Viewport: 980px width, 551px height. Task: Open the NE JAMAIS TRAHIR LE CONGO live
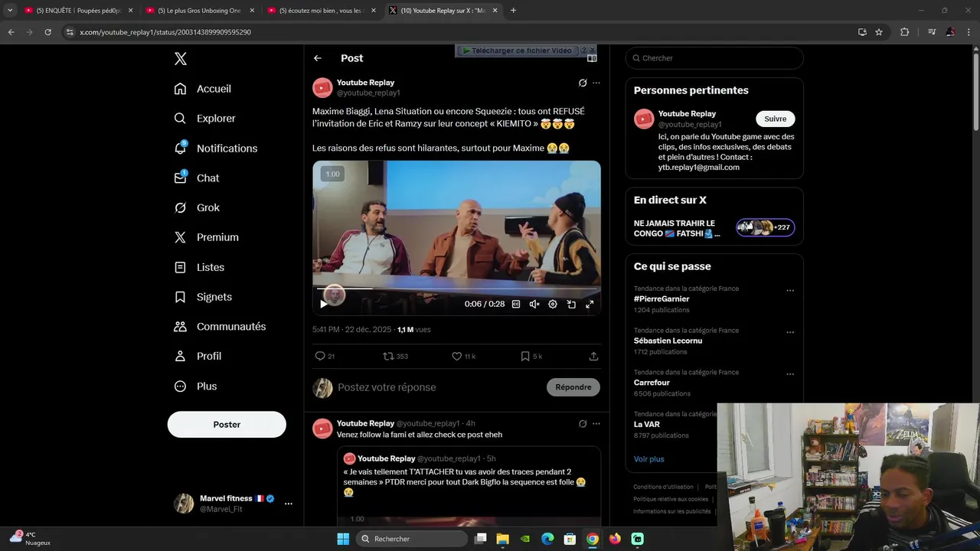pyautogui.click(x=714, y=228)
